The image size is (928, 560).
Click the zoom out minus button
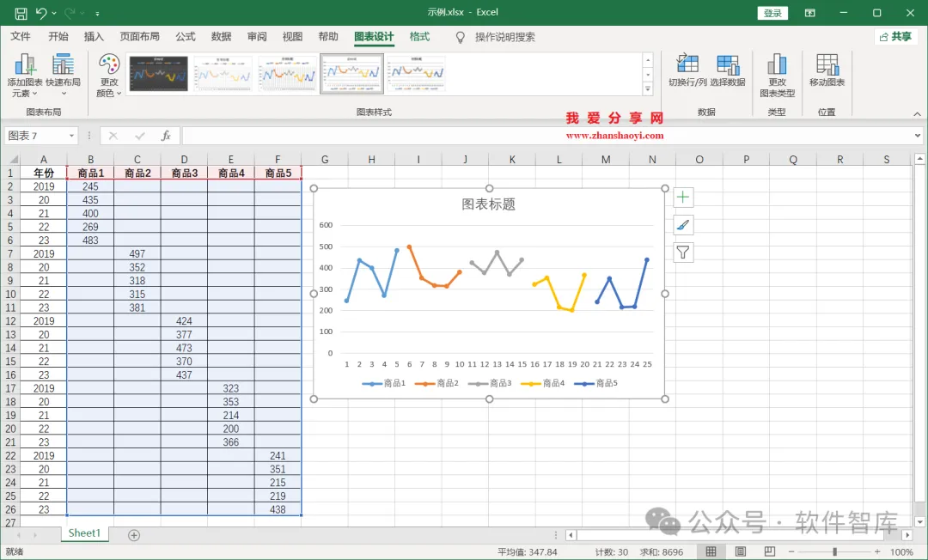792,551
